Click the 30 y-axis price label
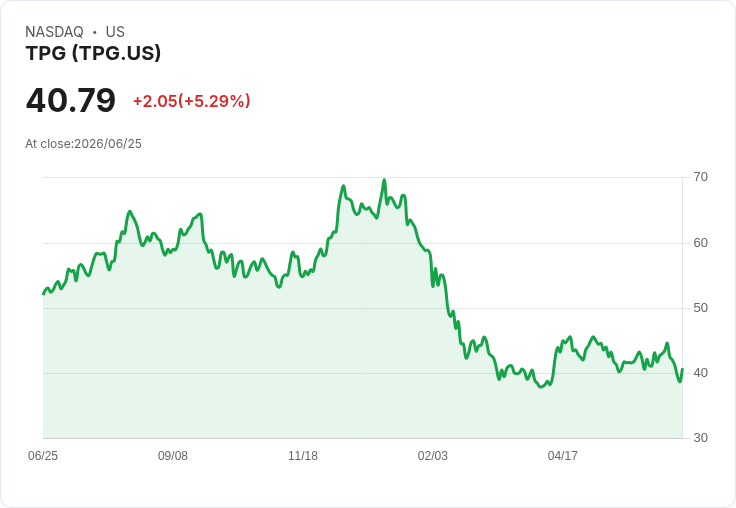736x508 pixels. tap(700, 438)
